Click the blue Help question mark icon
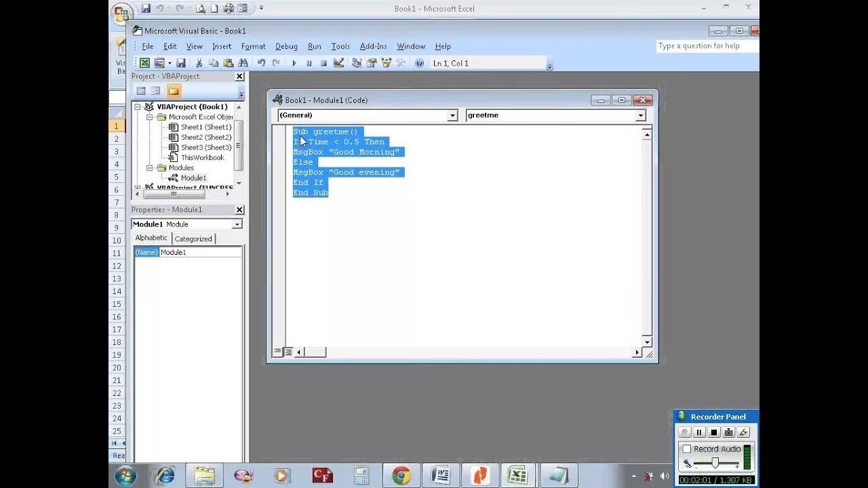Image resolution: width=868 pixels, height=488 pixels. point(419,63)
